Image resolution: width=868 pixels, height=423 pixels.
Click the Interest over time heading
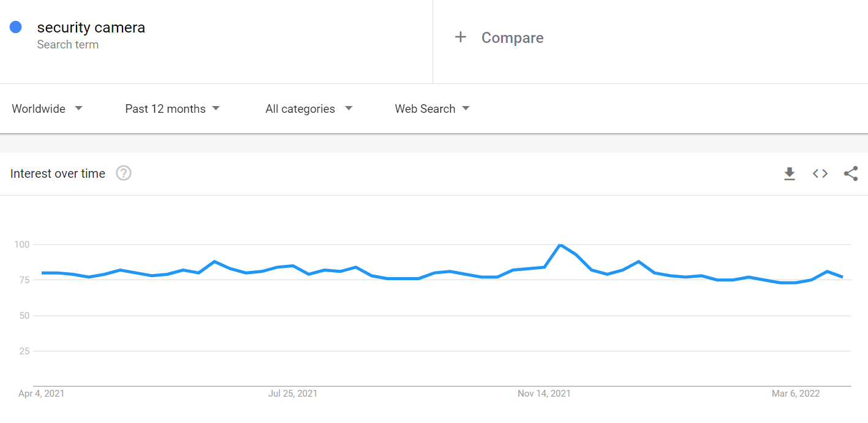click(58, 173)
